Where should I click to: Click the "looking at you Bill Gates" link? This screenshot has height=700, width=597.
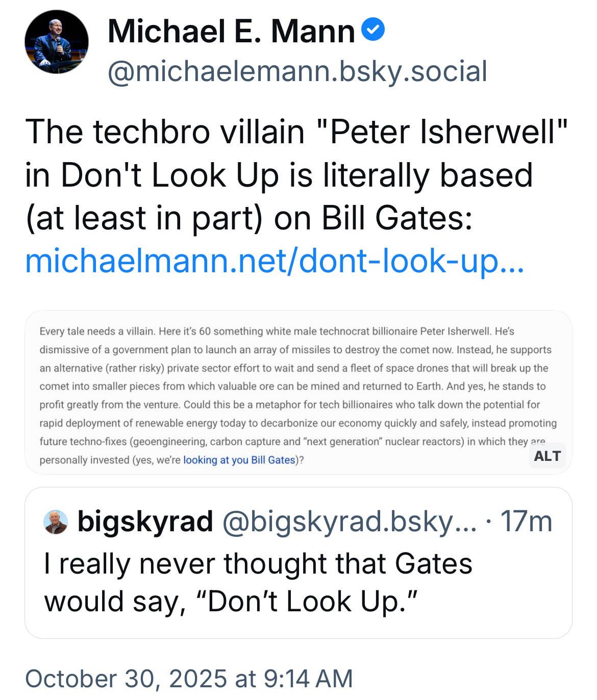coord(239,460)
